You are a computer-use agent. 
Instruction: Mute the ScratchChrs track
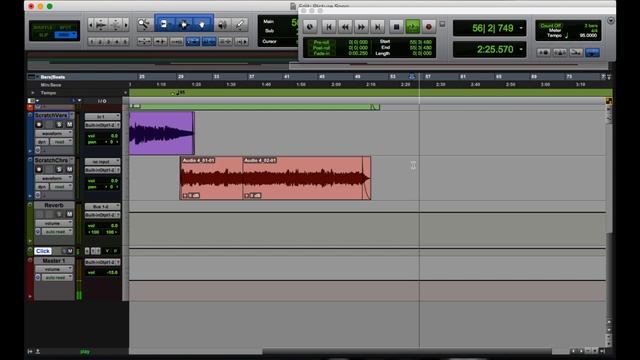[69, 169]
